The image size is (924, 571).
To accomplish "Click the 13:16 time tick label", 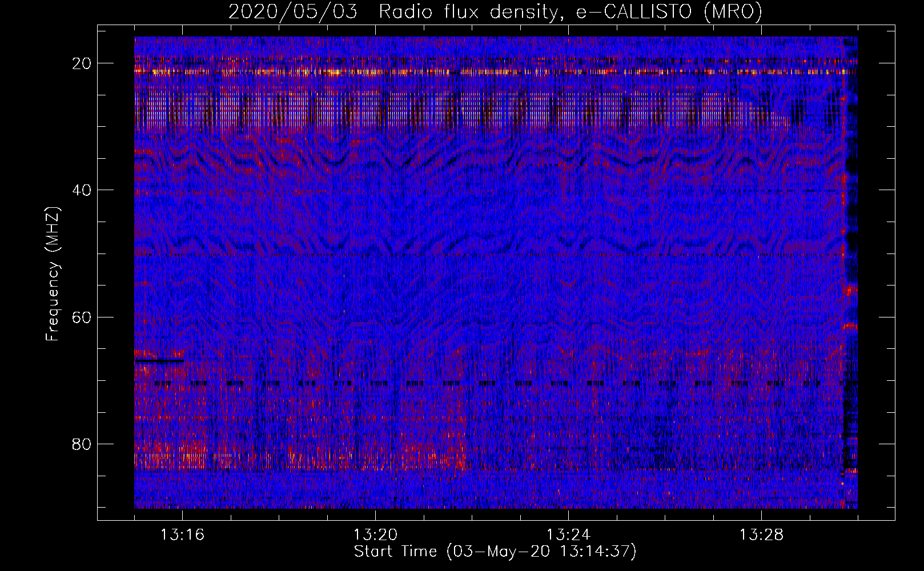I will [182, 535].
